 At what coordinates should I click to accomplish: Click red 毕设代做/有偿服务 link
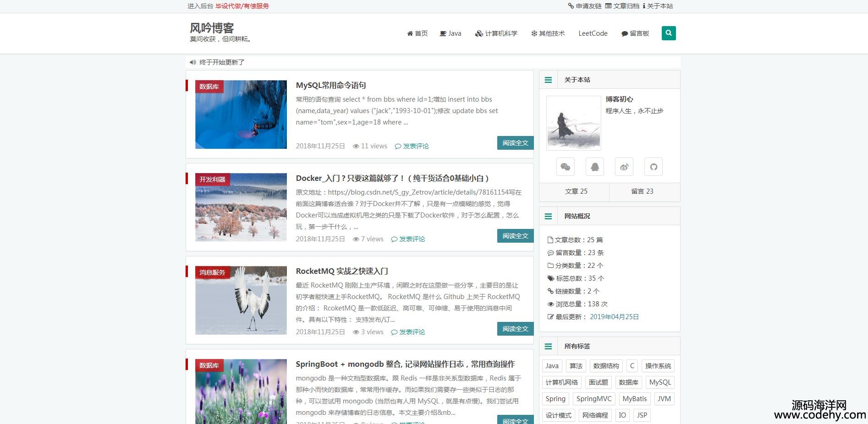[242, 6]
